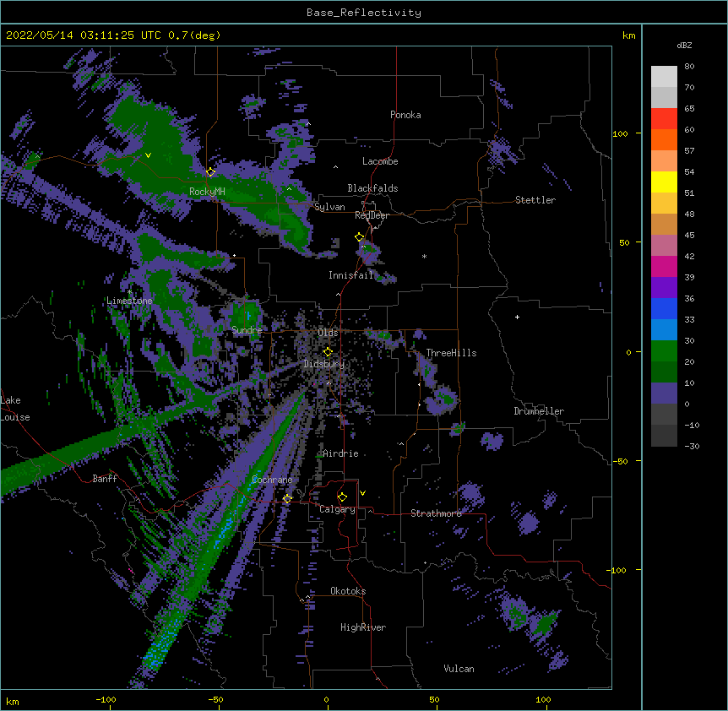Viewport: 728px width, 711px height.
Task: Click the Sundre town label
Action: click(x=247, y=330)
